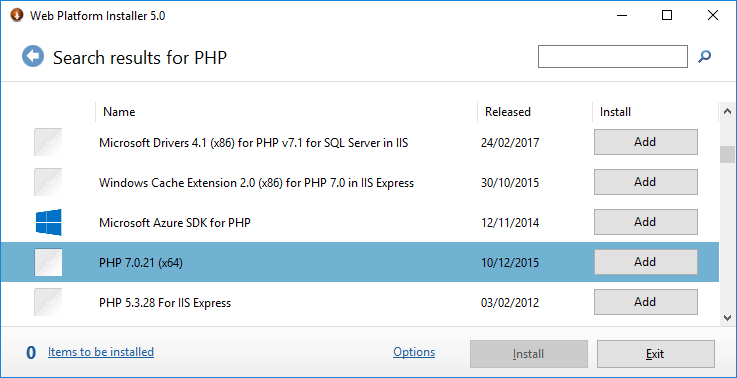Screen dimensions: 737x378
Task: Open the Options link
Action: (414, 352)
